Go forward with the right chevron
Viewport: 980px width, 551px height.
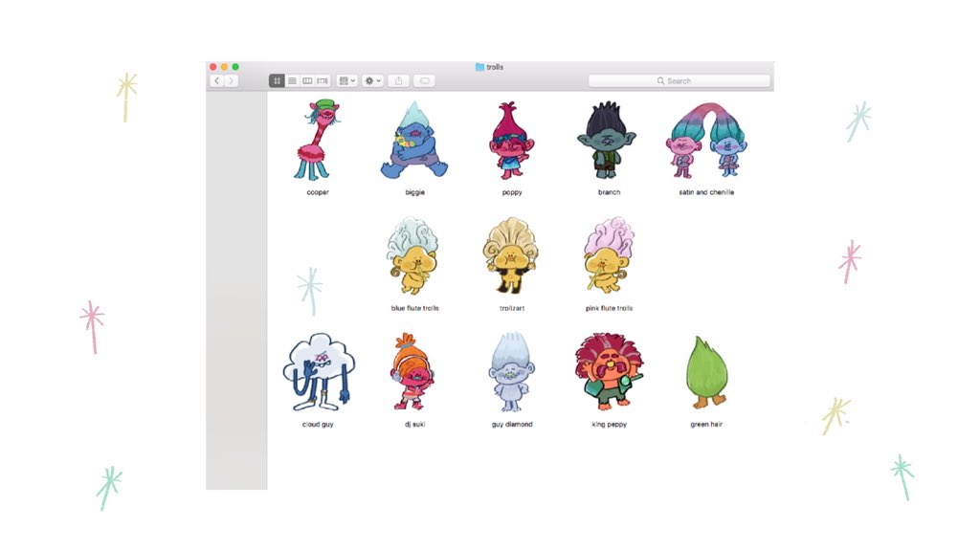(x=232, y=80)
